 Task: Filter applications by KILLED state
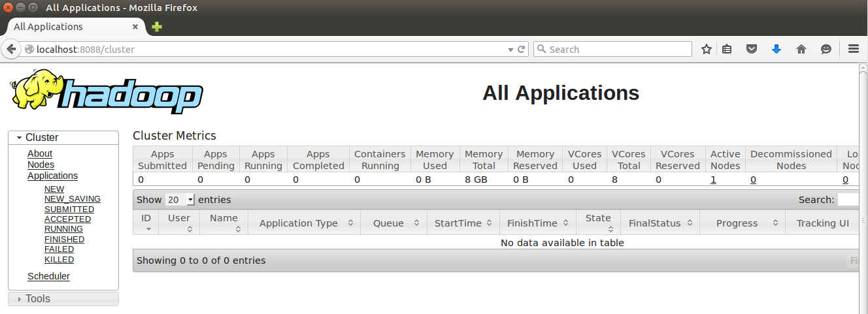59,260
